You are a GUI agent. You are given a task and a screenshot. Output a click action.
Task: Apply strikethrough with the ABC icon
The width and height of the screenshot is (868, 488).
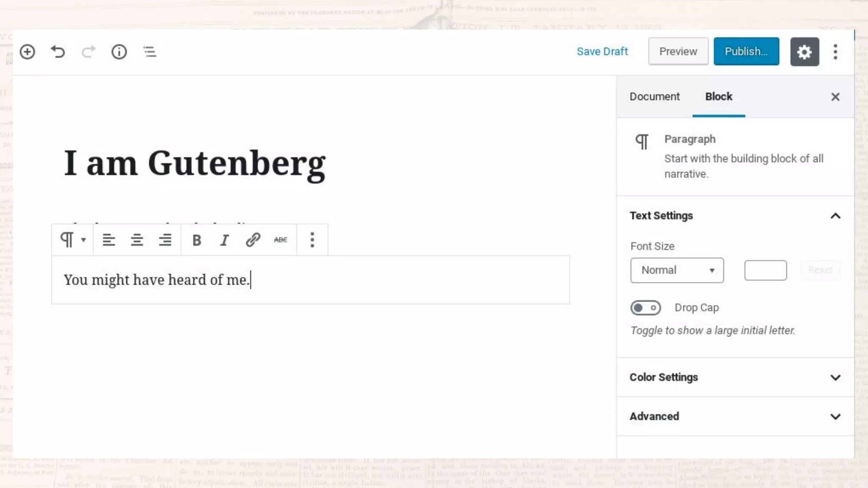[x=281, y=240]
